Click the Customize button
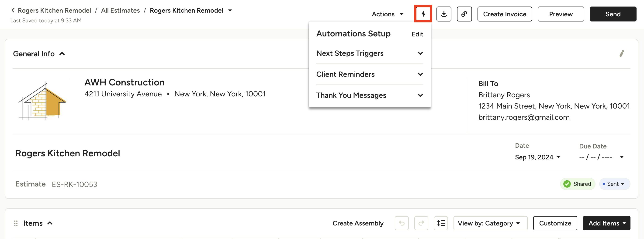 click(555, 223)
